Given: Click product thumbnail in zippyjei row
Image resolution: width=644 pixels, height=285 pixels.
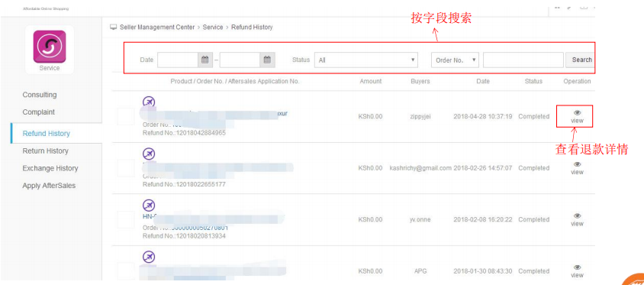Looking at the screenshot, I should pyautogui.click(x=126, y=117).
